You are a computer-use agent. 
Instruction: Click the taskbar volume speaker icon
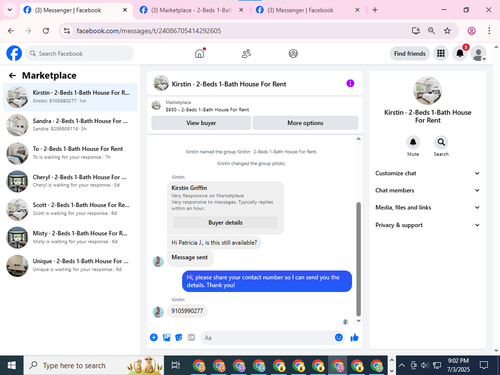[424, 365]
